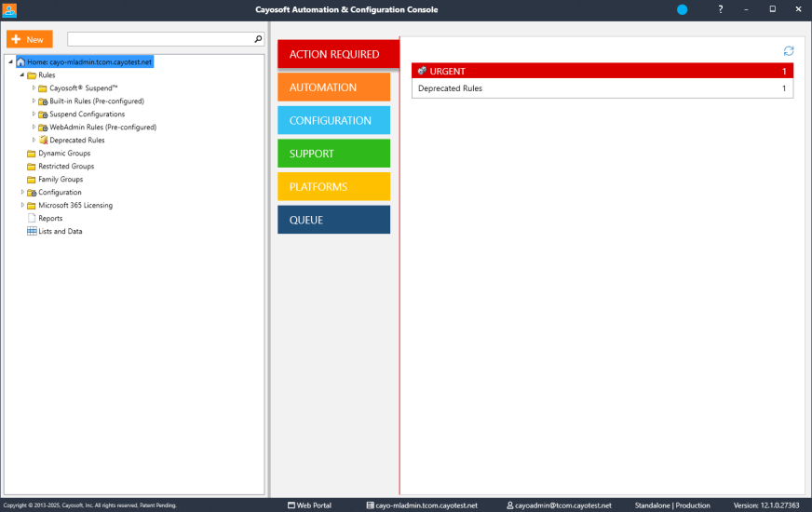The width and height of the screenshot is (812, 512).
Task: Expand the Configuration tree node
Action: pos(22,192)
